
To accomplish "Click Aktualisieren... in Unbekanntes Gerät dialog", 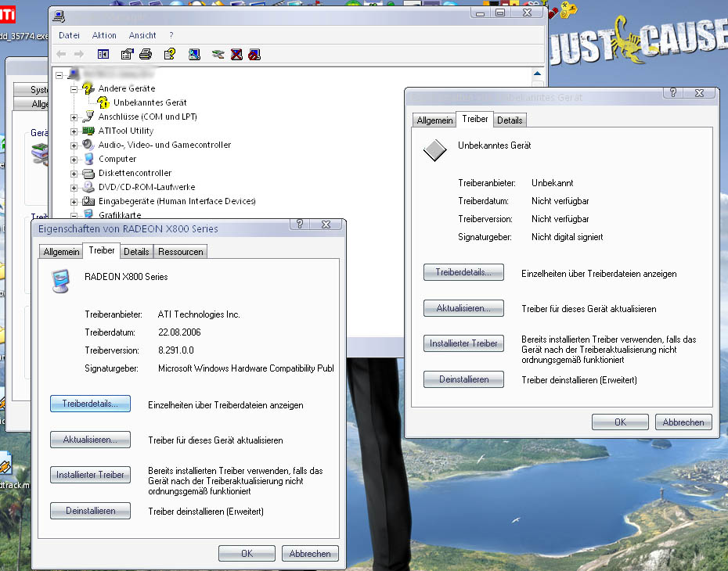I will tap(463, 308).
